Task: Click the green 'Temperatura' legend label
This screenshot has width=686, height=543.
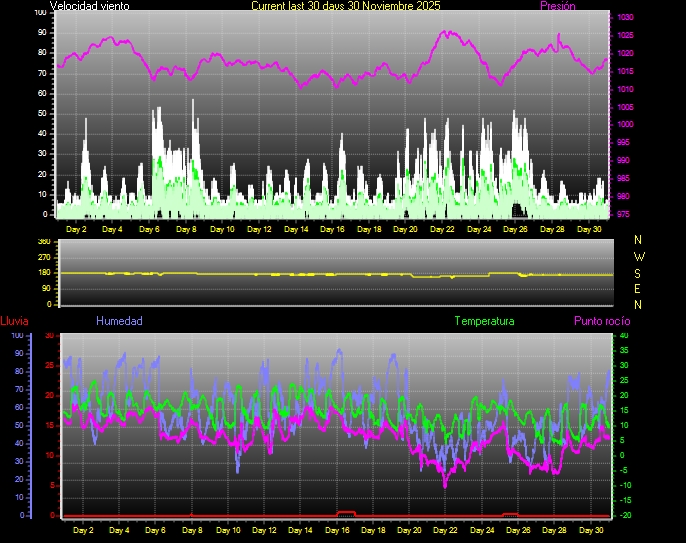Action: [484, 321]
